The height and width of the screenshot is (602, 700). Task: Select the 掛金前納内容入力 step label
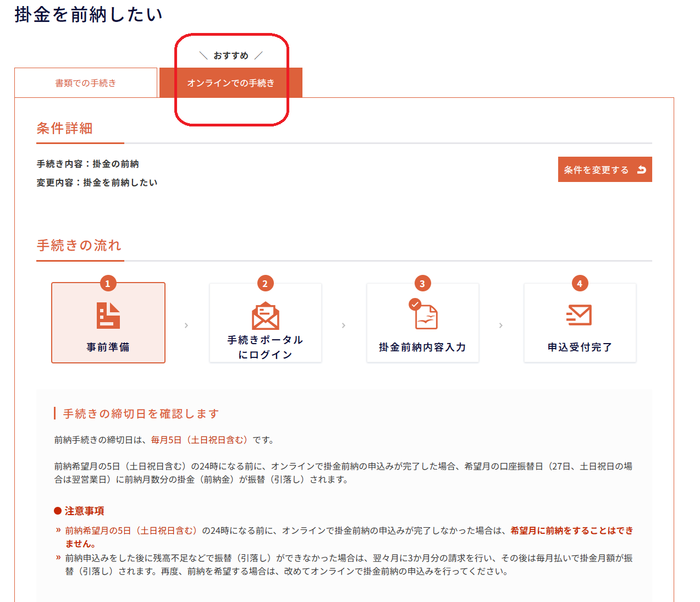(422, 347)
